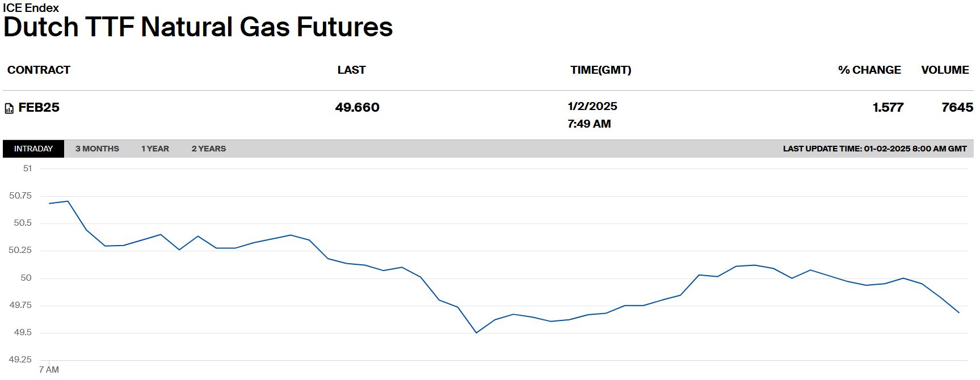Select the 3 MONTHS chart tab
The image size is (980, 380).
pyautogui.click(x=97, y=149)
